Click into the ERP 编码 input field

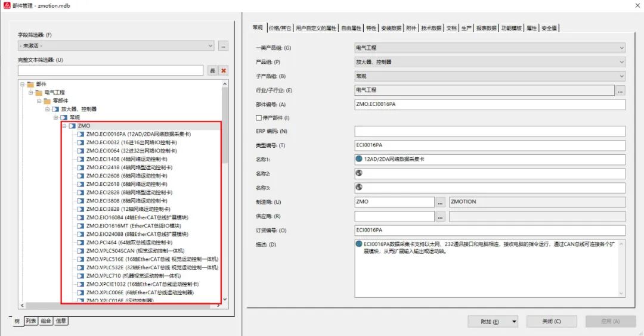tap(490, 131)
